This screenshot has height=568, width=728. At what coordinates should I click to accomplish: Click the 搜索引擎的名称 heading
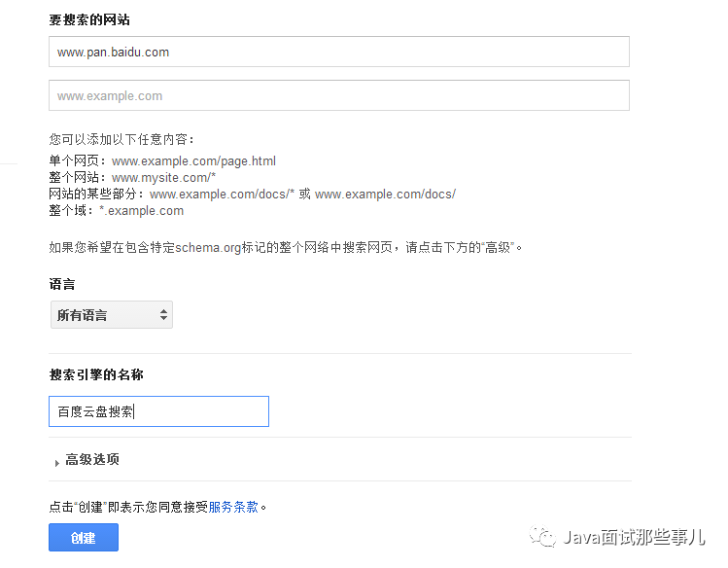pyautogui.click(x=96, y=374)
